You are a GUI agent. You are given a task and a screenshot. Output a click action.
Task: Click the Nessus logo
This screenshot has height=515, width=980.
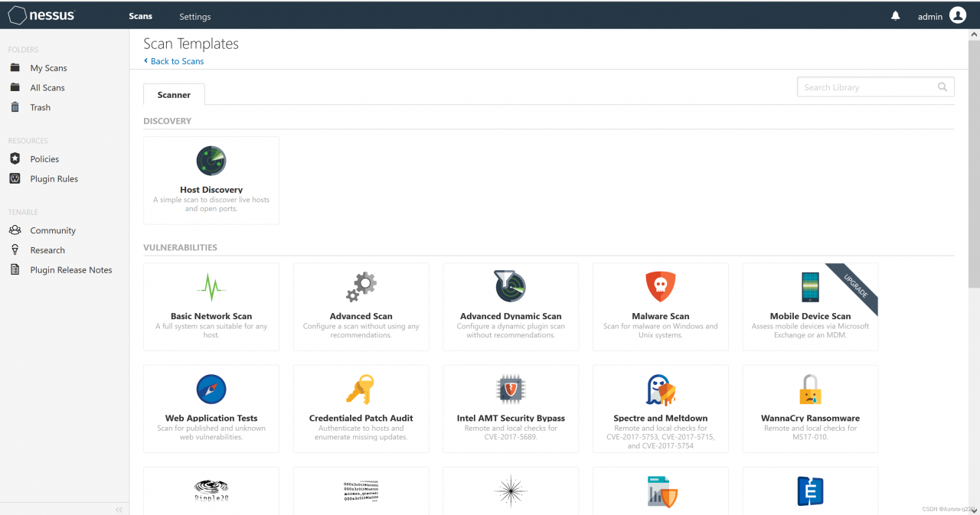(x=41, y=15)
